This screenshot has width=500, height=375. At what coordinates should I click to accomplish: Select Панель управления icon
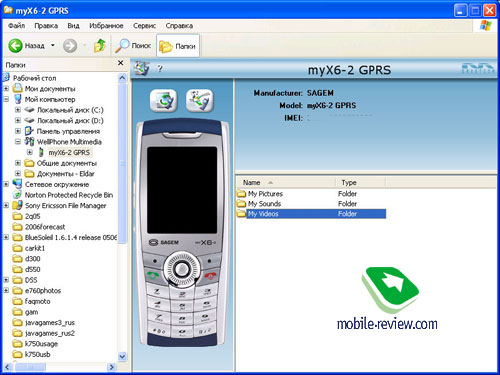pyautogui.click(x=29, y=131)
